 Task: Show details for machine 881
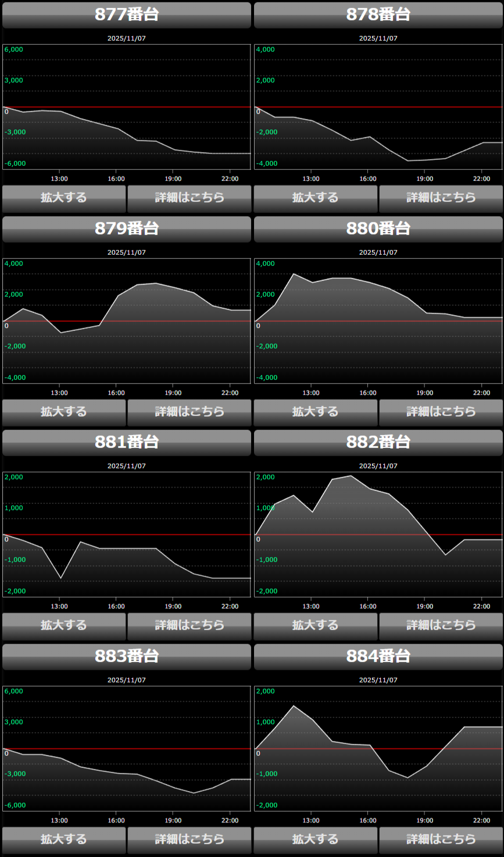190,625
